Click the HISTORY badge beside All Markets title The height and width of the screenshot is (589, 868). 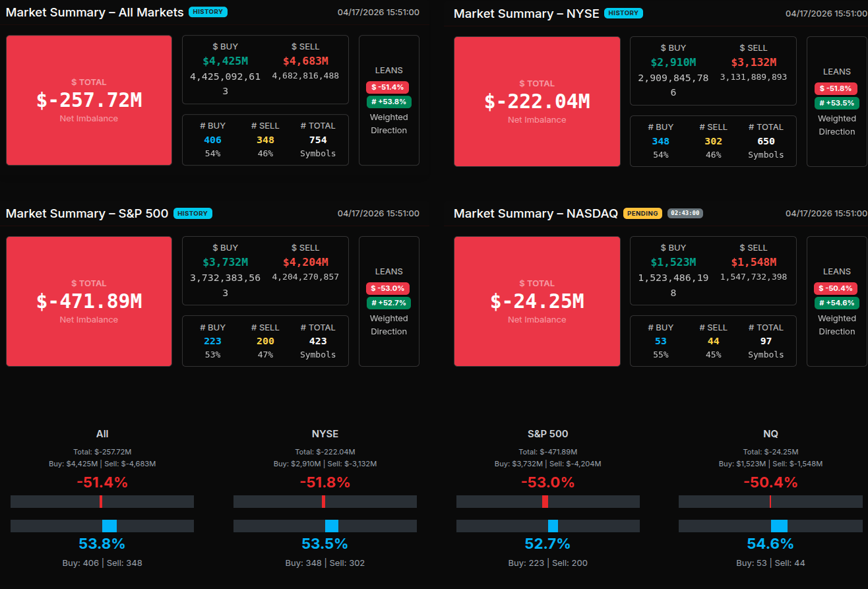(208, 12)
